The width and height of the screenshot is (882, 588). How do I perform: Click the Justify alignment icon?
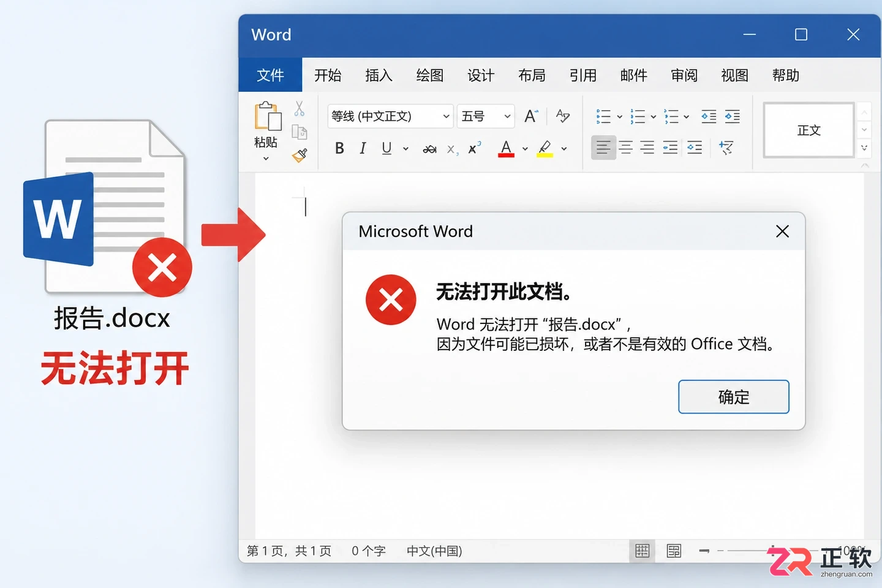670,148
